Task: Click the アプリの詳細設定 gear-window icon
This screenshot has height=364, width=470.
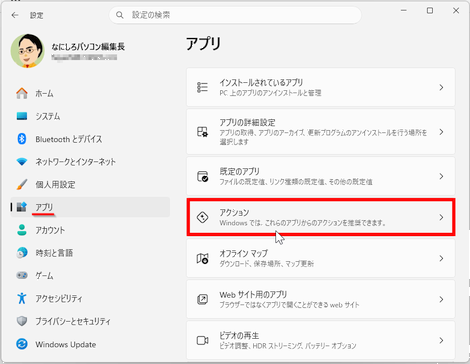Action: point(202,132)
